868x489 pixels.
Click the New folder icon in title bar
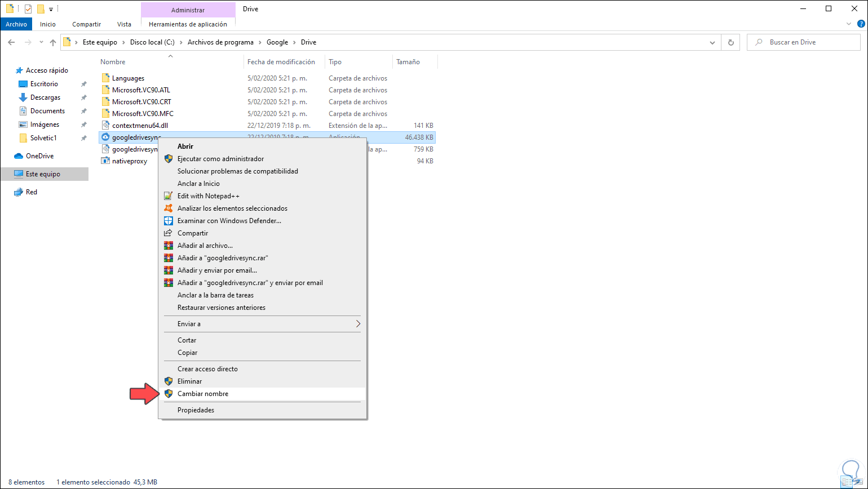41,9
